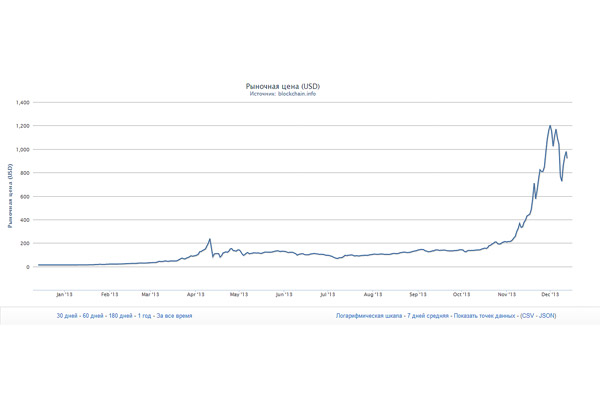
Task: Click the Dec '13 axis label
Action: [x=551, y=294]
